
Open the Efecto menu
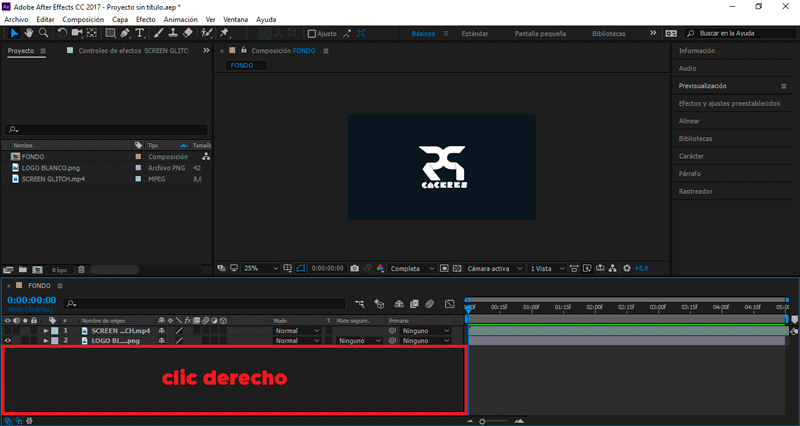pos(145,19)
